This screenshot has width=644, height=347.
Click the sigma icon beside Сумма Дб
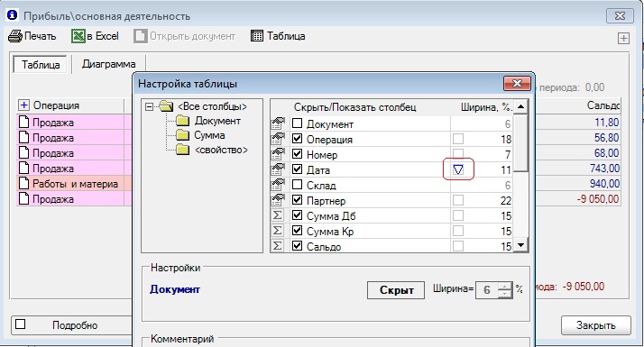pyautogui.click(x=278, y=215)
